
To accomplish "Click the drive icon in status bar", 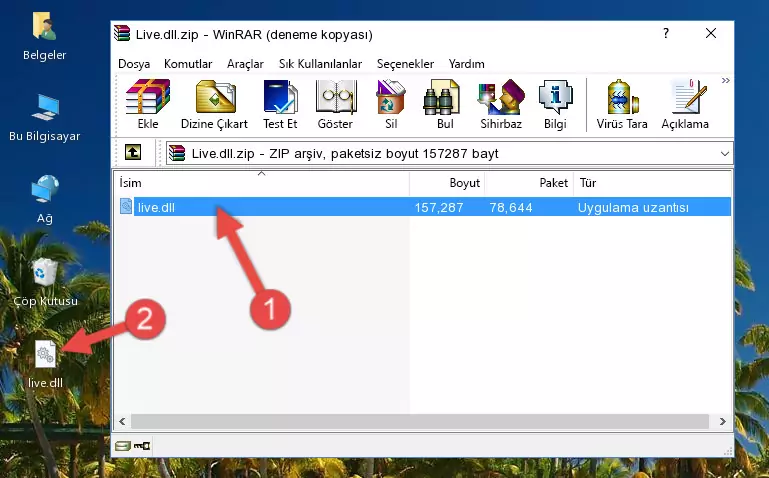I will pyautogui.click(x=123, y=446).
